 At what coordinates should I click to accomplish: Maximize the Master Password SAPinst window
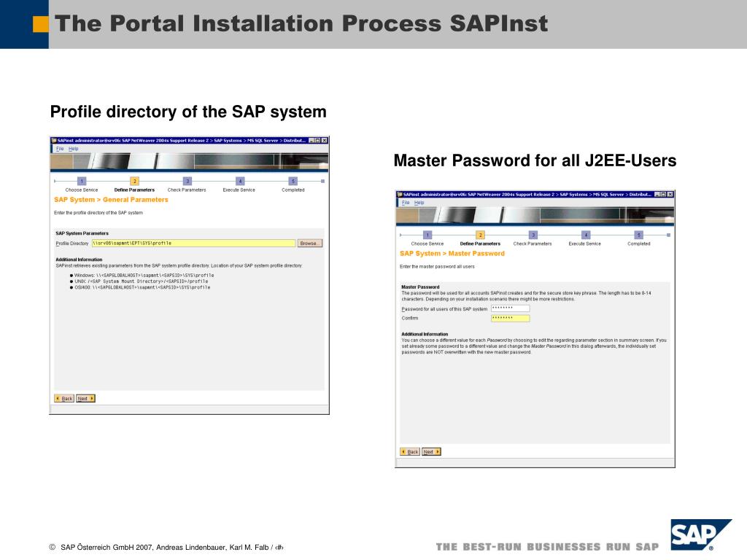(664, 194)
